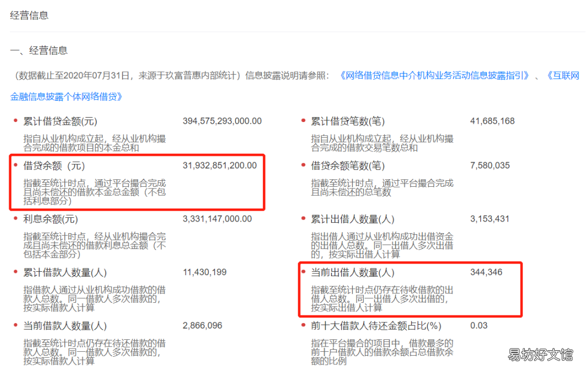
Task: Click the 借贷余额（元） label
Action: click(54, 166)
